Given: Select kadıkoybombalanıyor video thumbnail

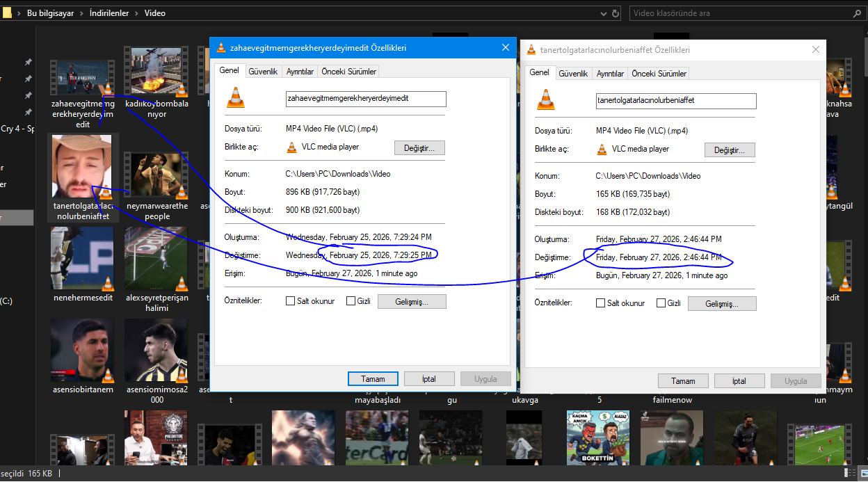Looking at the screenshot, I should tap(156, 72).
